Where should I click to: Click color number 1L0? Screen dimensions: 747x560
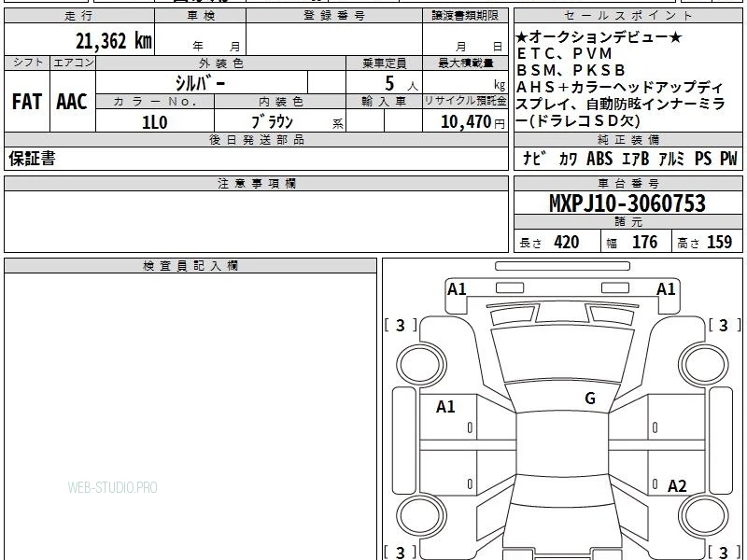[155, 122]
